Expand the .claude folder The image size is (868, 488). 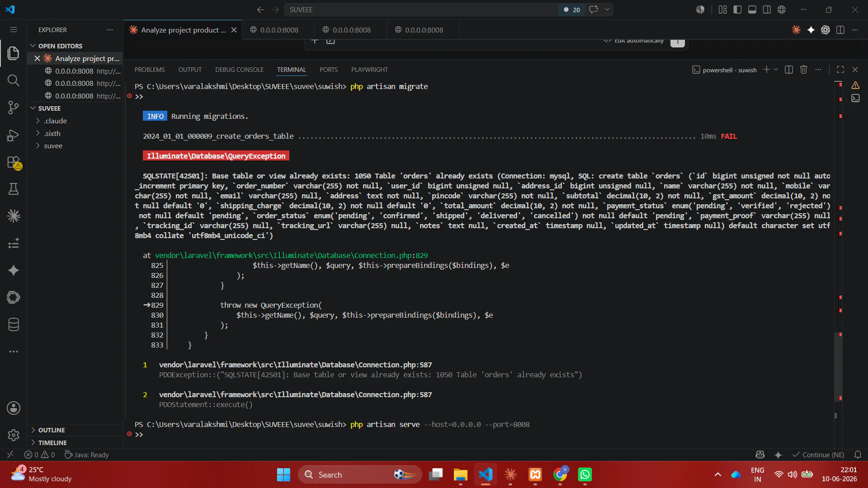[55, 121]
